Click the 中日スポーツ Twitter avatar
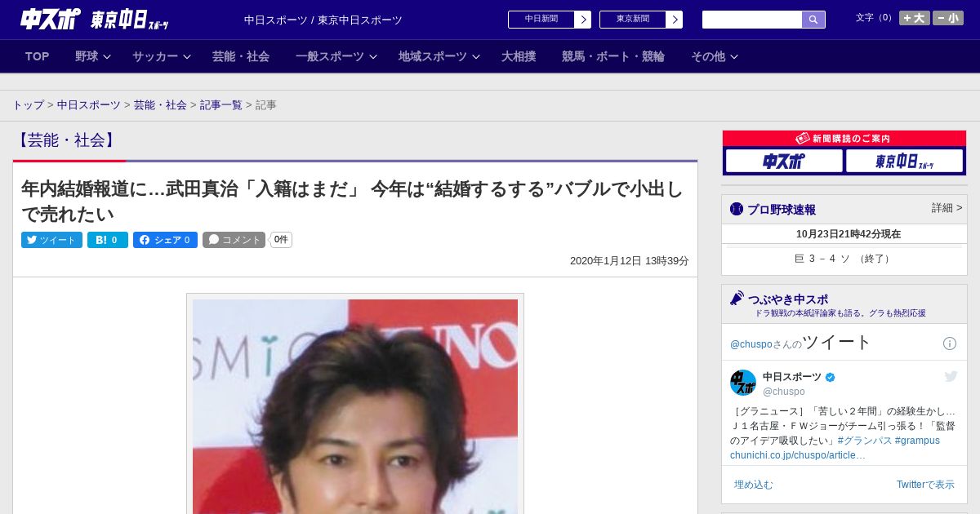 tap(743, 383)
